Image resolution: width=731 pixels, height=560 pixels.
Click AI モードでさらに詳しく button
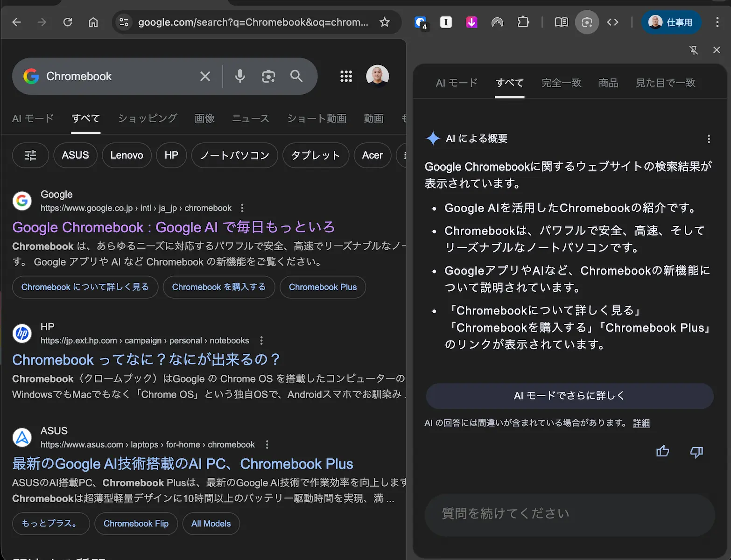569,396
